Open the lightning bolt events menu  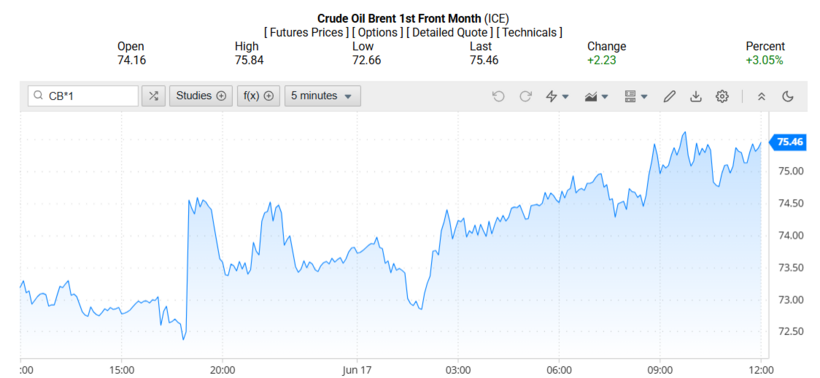point(557,96)
